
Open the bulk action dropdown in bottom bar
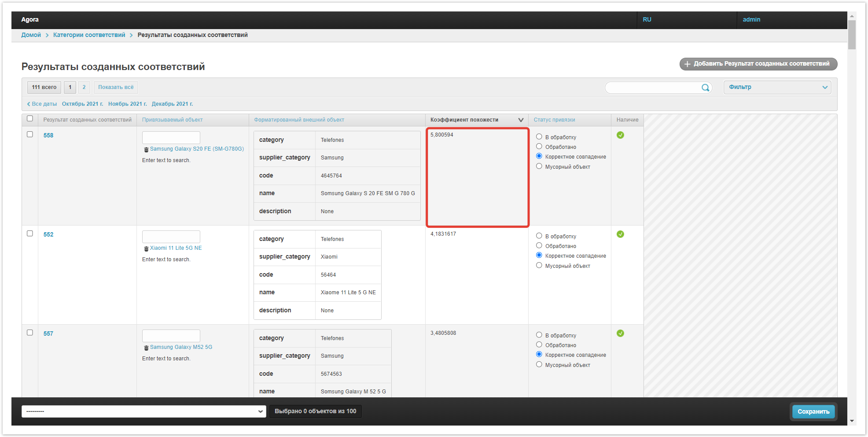[x=143, y=411]
